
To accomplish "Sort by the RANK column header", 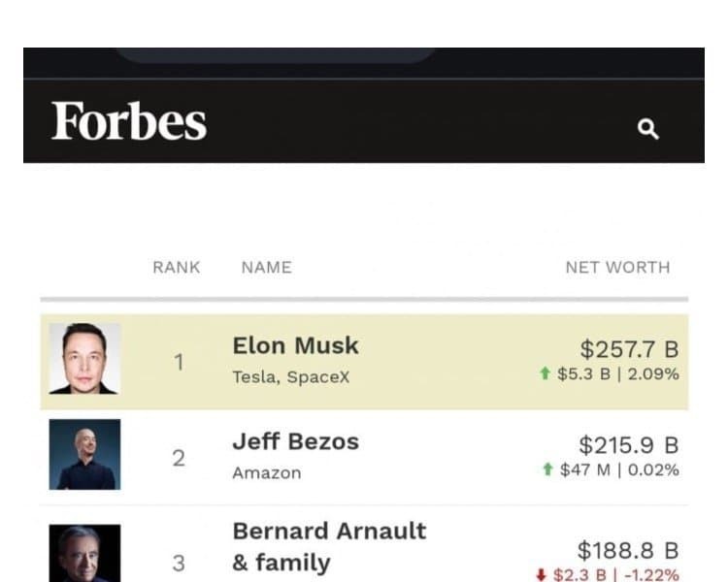I will (177, 268).
